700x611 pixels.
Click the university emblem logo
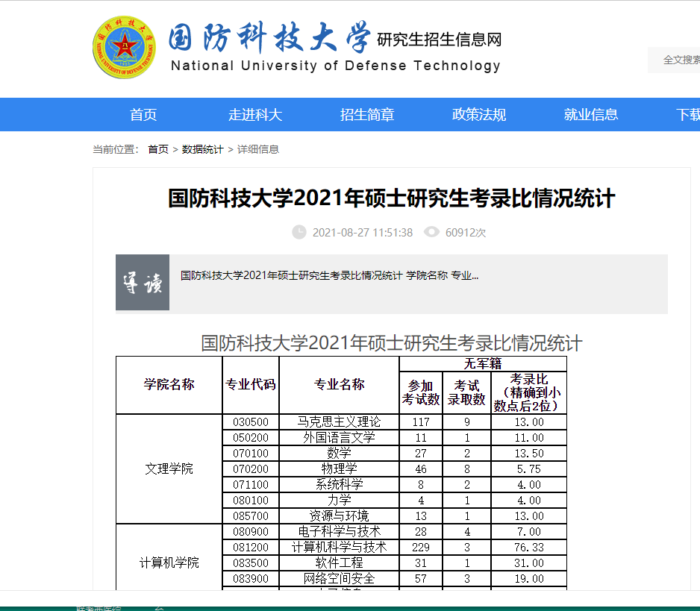pos(124,47)
